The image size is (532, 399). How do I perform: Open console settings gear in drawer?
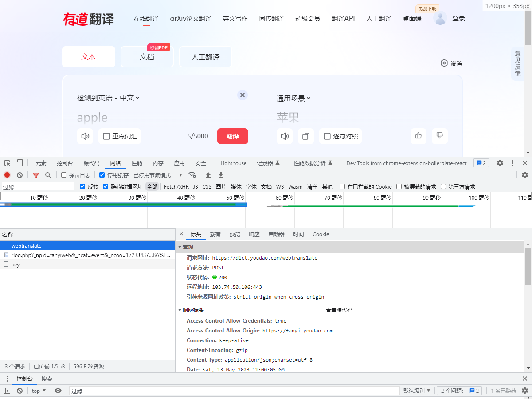(525, 391)
